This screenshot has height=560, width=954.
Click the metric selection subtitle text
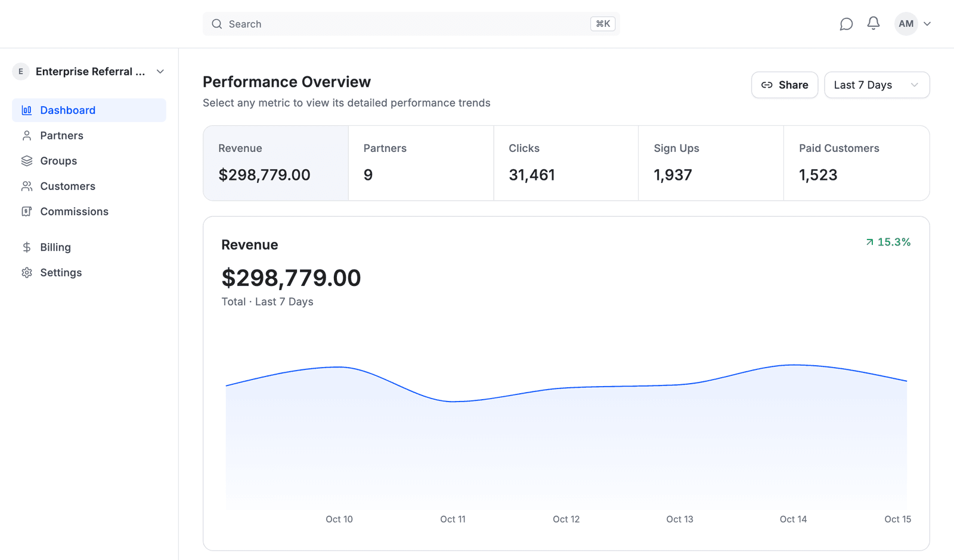pyautogui.click(x=346, y=103)
